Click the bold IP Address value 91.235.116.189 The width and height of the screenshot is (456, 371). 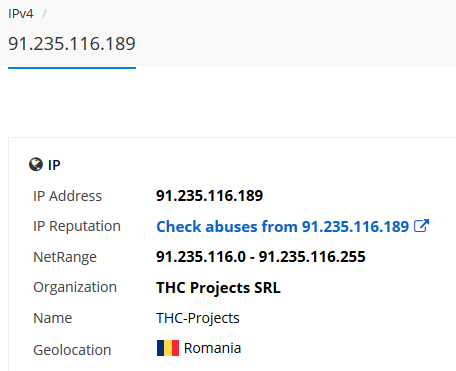[210, 196]
